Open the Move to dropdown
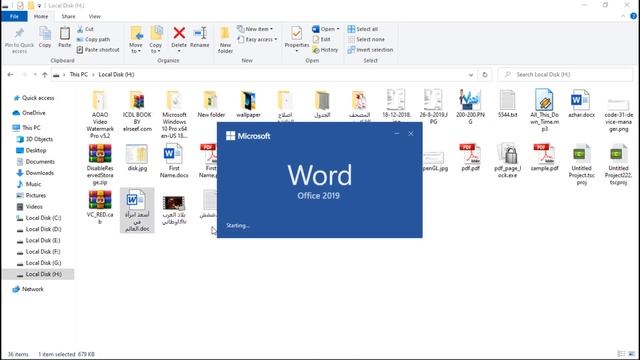 pyautogui.click(x=136, y=40)
